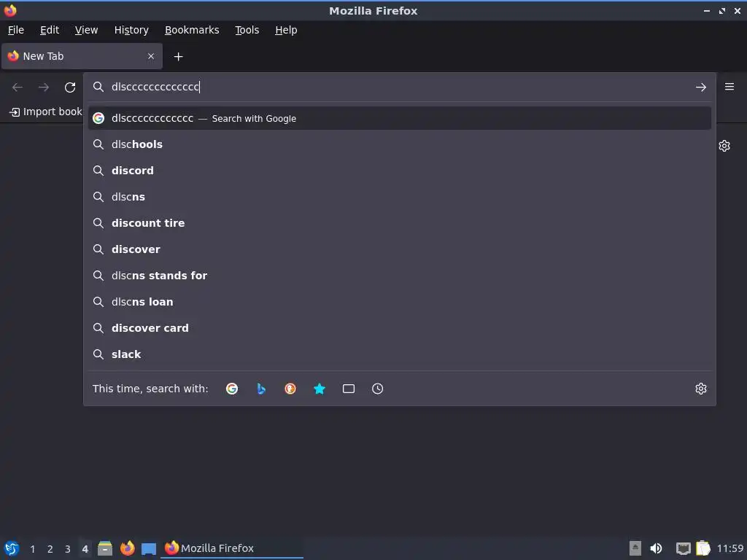Select the 'discover' suggestion
The width and height of the screenshot is (747, 560).
[399, 249]
